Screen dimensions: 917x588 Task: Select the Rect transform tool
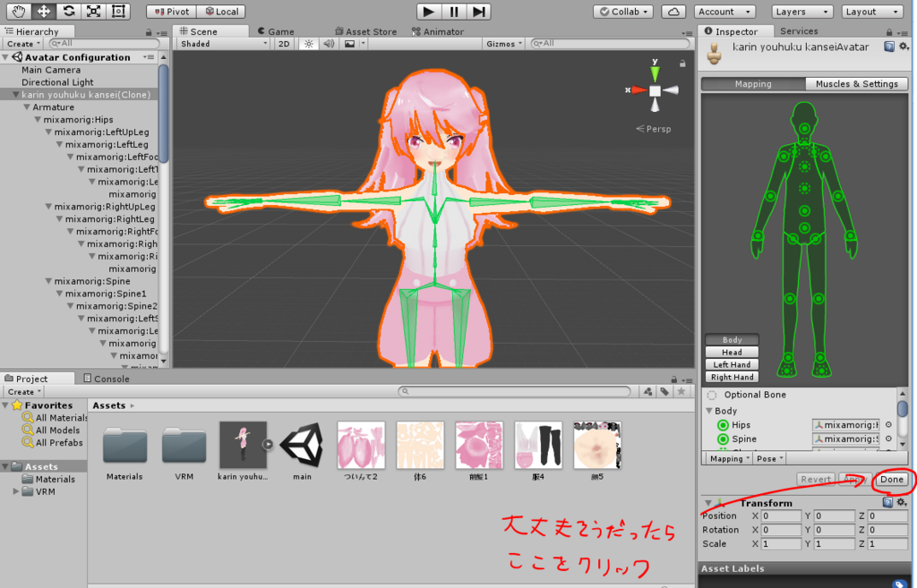[x=118, y=11]
